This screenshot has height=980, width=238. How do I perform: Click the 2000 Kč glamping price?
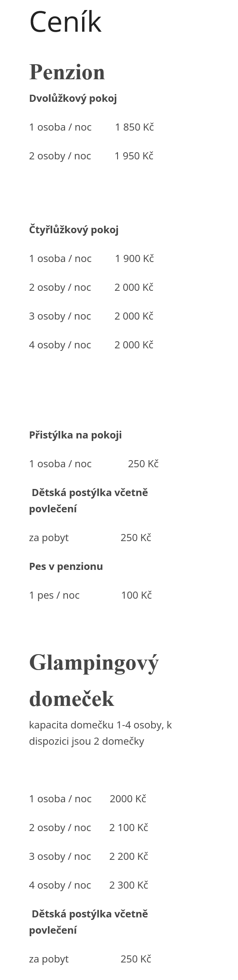(128, 799)
